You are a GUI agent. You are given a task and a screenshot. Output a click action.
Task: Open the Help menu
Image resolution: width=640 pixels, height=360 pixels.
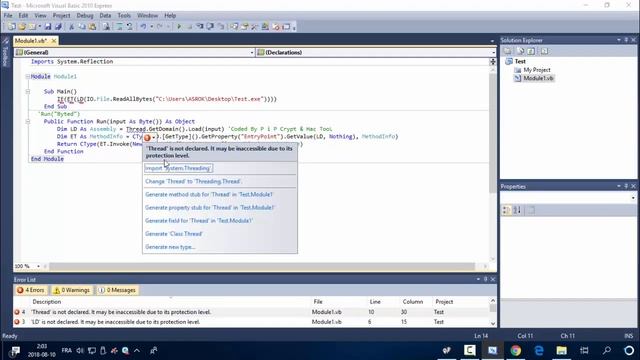click(170, 16)
